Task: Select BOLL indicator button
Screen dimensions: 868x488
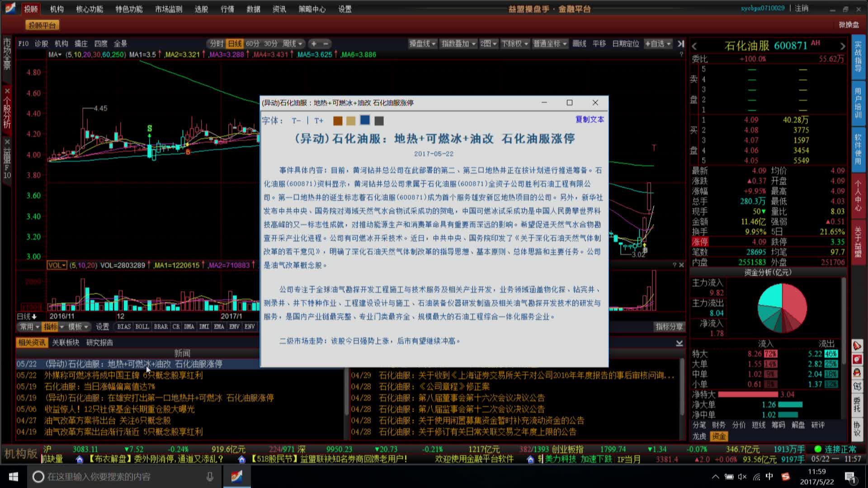Action: pyautogui.click(x=142, y=327)
